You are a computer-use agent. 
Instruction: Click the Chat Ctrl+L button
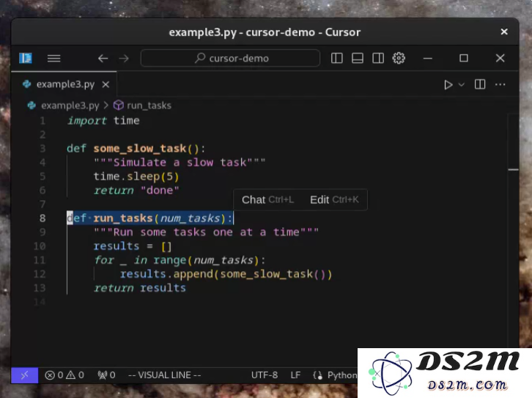tap(267, 199)
